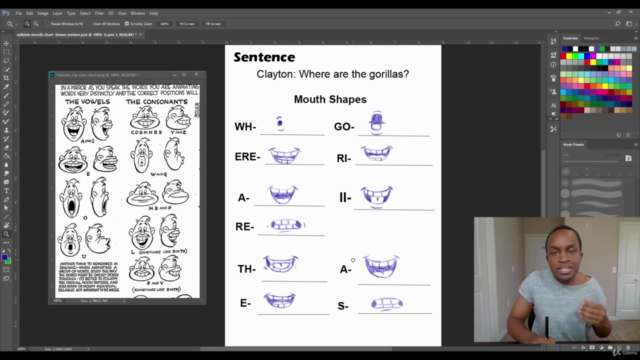Select the Move tool
This screenshot has width=640, height=360.
pos(6,43)
